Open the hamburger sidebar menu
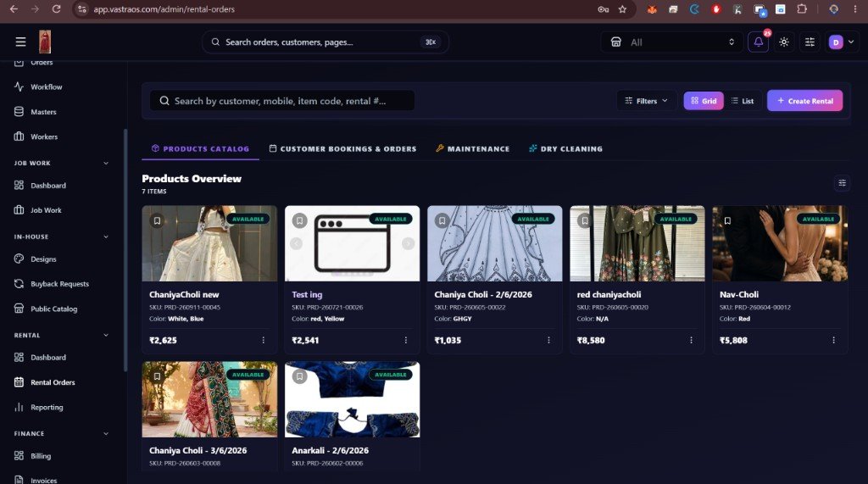Image resolution: width=868 pixels, height=484 pixels. pos(20,42)
